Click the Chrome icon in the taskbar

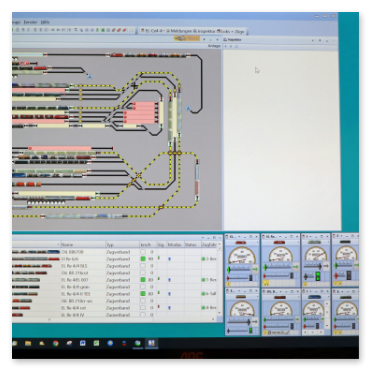56,343
